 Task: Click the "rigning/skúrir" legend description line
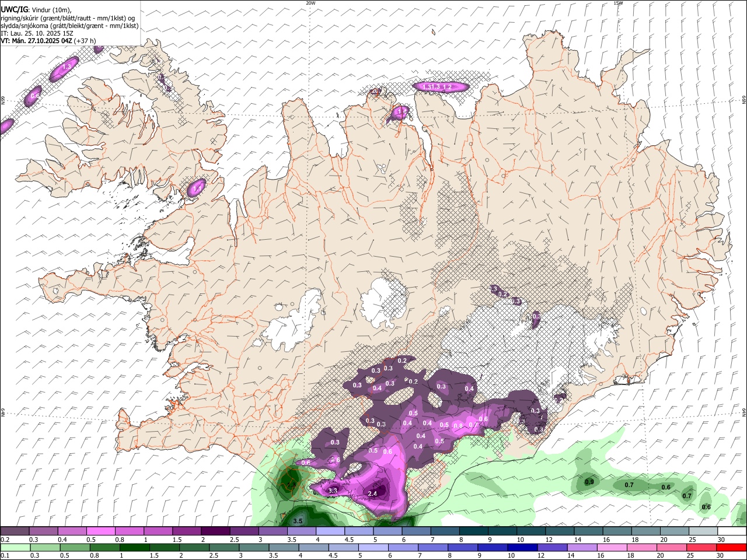click(x=68, y=18)
